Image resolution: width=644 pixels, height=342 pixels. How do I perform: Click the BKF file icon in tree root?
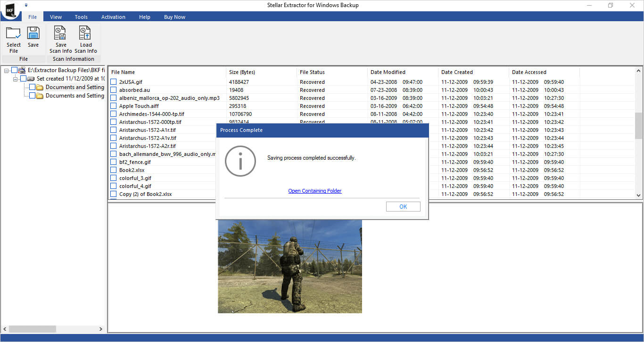[22, 70]
